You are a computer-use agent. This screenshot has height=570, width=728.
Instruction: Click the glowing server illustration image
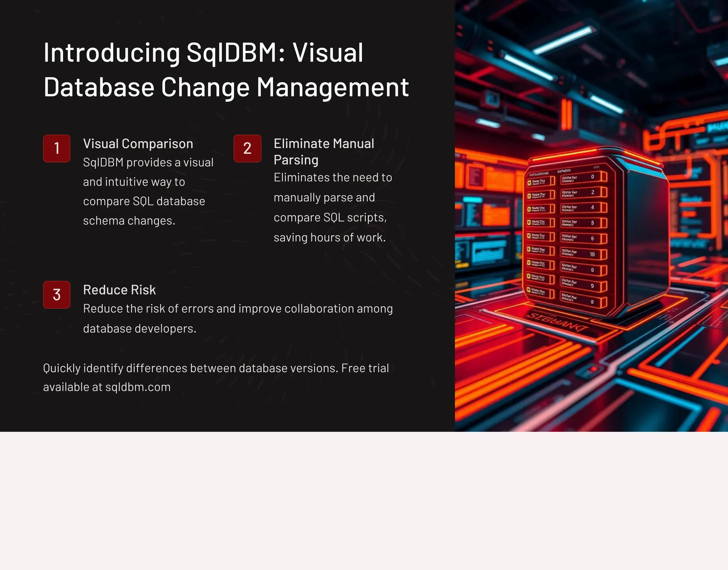click(x=591, y=216)
